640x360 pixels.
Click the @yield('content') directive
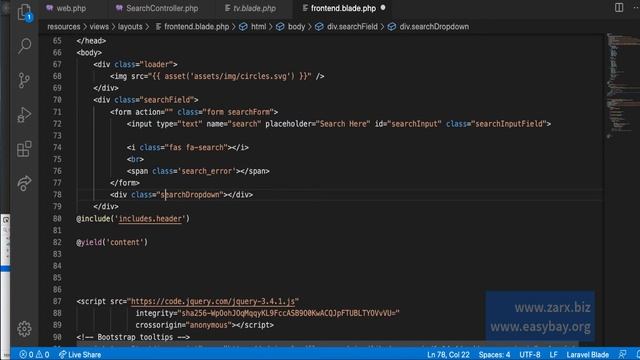tap(112, 242)
